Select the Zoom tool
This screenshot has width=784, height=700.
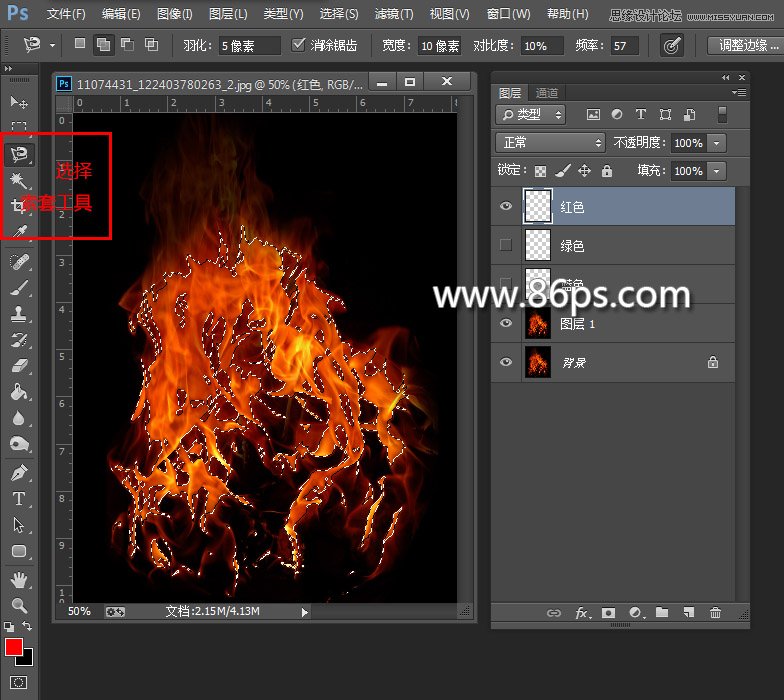[19, 606]
